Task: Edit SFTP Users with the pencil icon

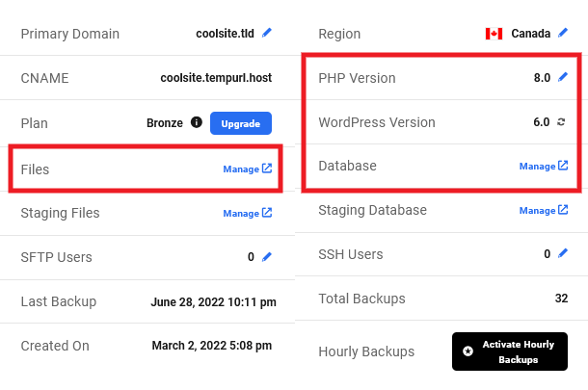Action: tap(267, 256)
